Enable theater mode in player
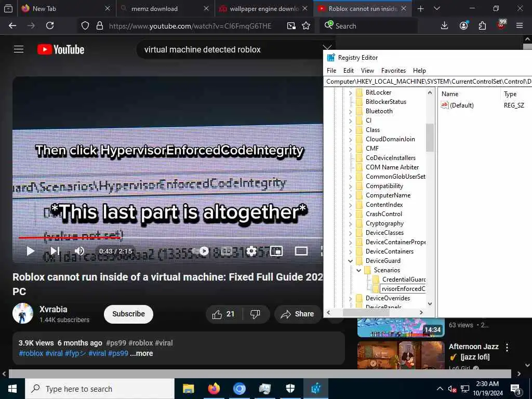The image size is (532, 399). (301, 251)
